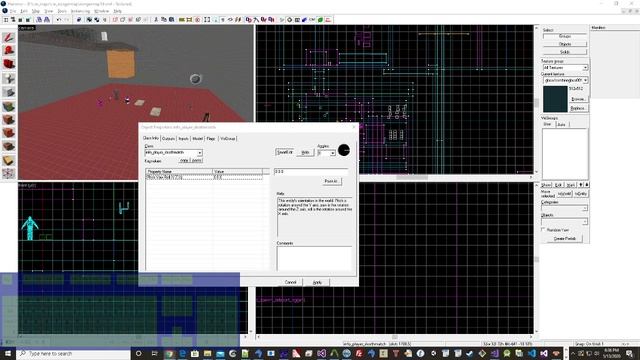Click the green Run Map icon
Image resolution: width=640 pixels, height=360 pixels.
[321, 20]
